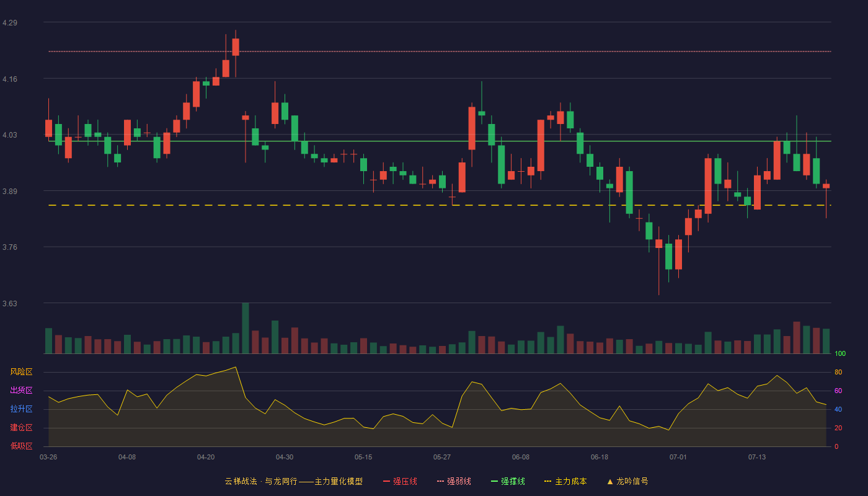
Task: Click the yellow dashed 主力成本 line on chart
Action: [x=440, y=205]
